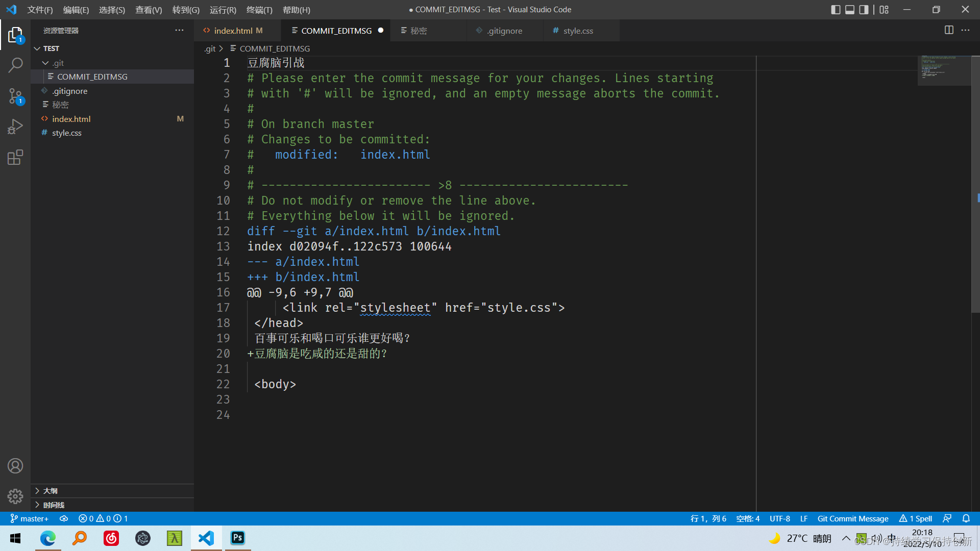
Task: Switch to the index.html tab
Action: [x=238, y=31]
